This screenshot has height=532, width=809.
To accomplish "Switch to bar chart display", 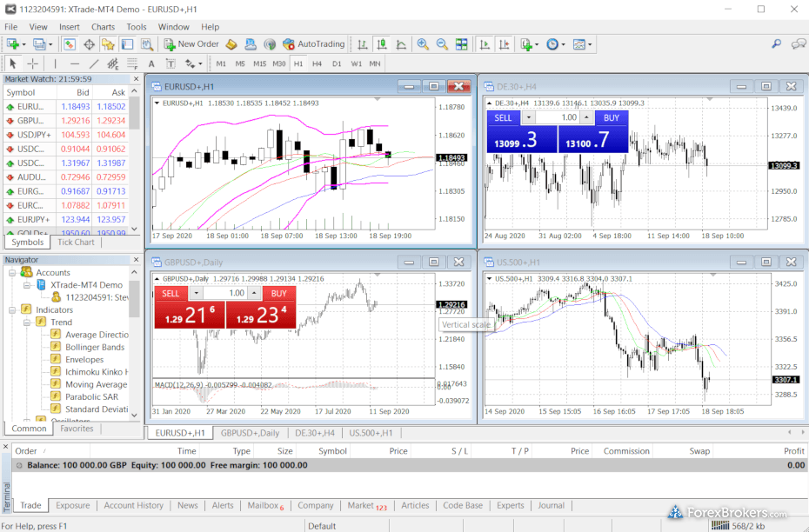I will [x=363, y=44].
